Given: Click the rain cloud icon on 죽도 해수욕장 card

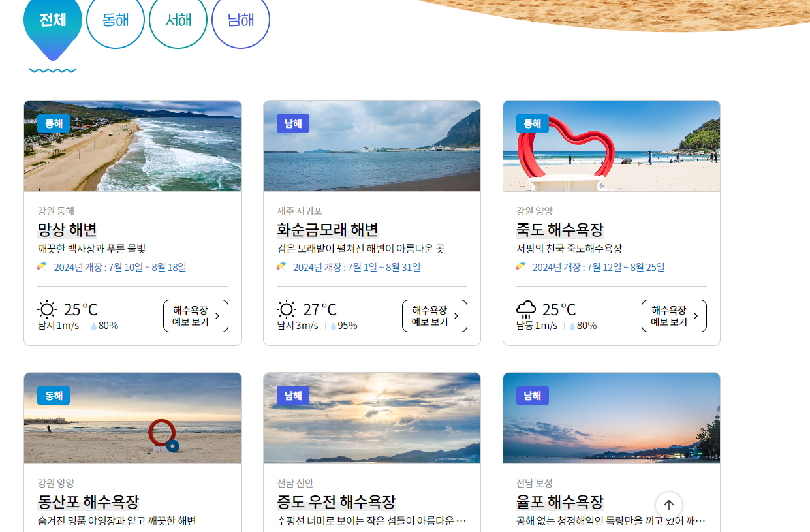Looking at the screenshot, I should 526,308.
